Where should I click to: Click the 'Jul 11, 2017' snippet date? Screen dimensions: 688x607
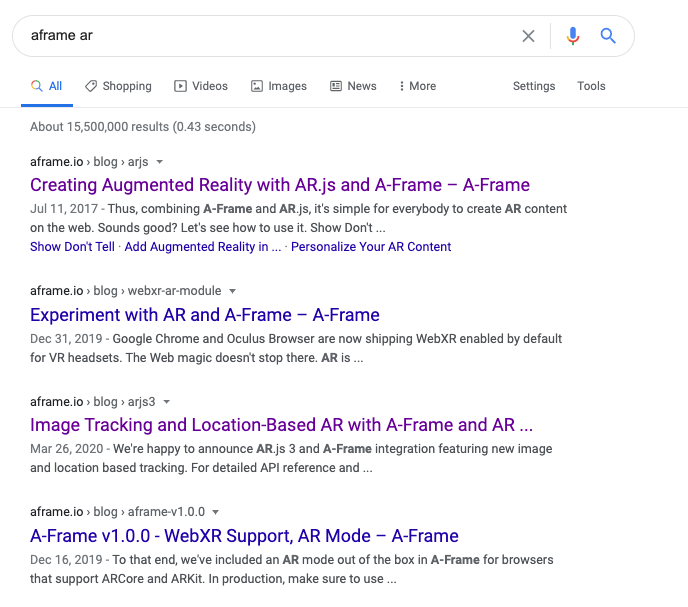[x=64, y=209]
